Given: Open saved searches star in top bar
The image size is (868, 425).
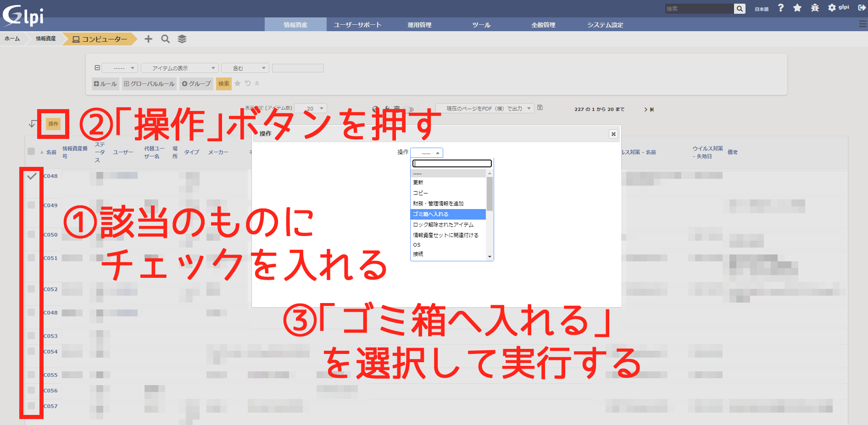Looking at the screenshot, I should point(797,8).
